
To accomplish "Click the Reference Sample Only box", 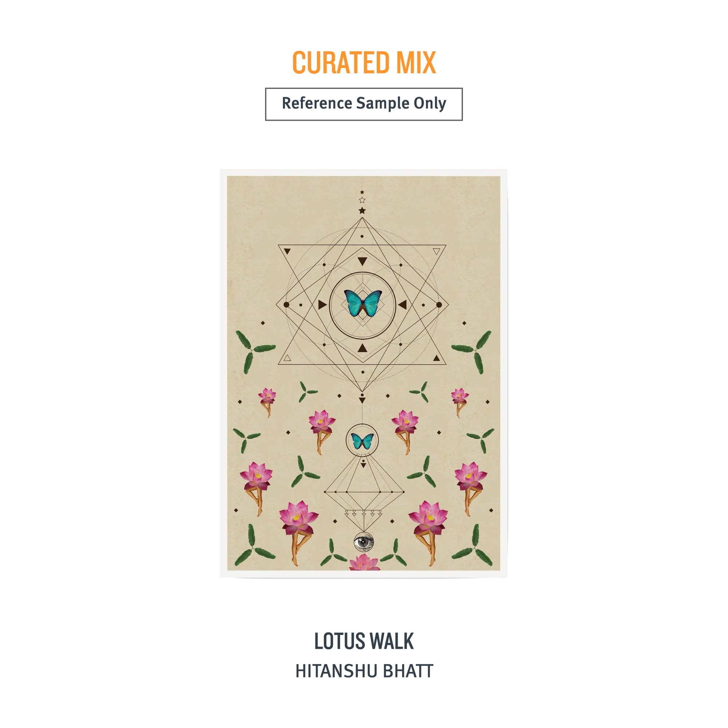I will coord(364,104).
